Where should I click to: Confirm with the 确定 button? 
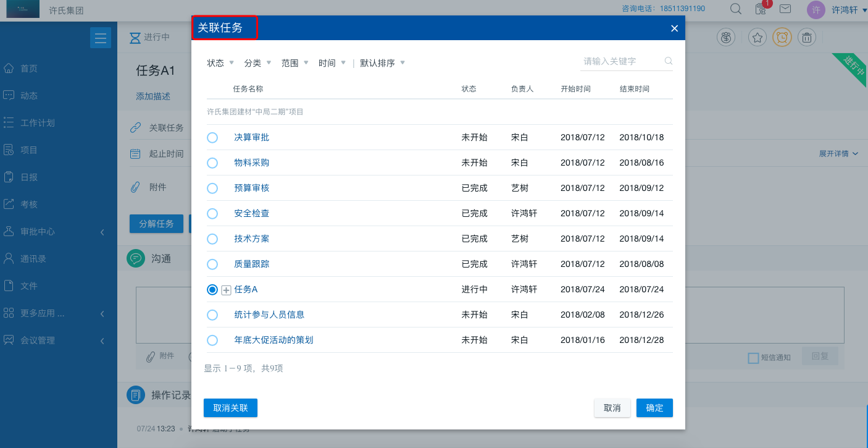(654, 408)
